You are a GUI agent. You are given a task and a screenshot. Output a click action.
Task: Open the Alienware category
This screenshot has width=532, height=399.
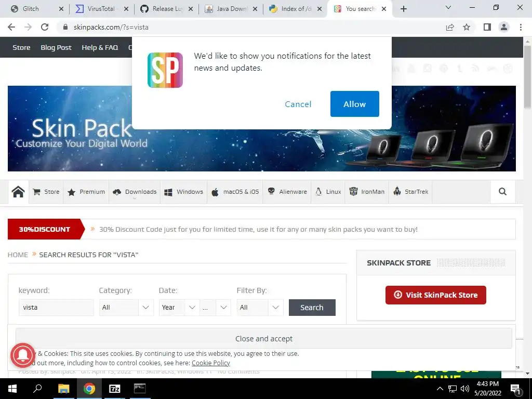(x=287, y=192)
